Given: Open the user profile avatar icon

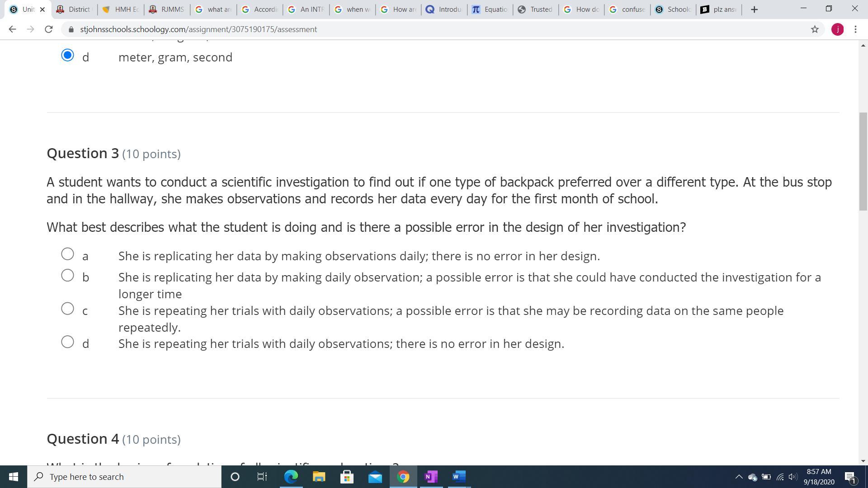Looking at the screenshot, I should [x=837, y=29].
